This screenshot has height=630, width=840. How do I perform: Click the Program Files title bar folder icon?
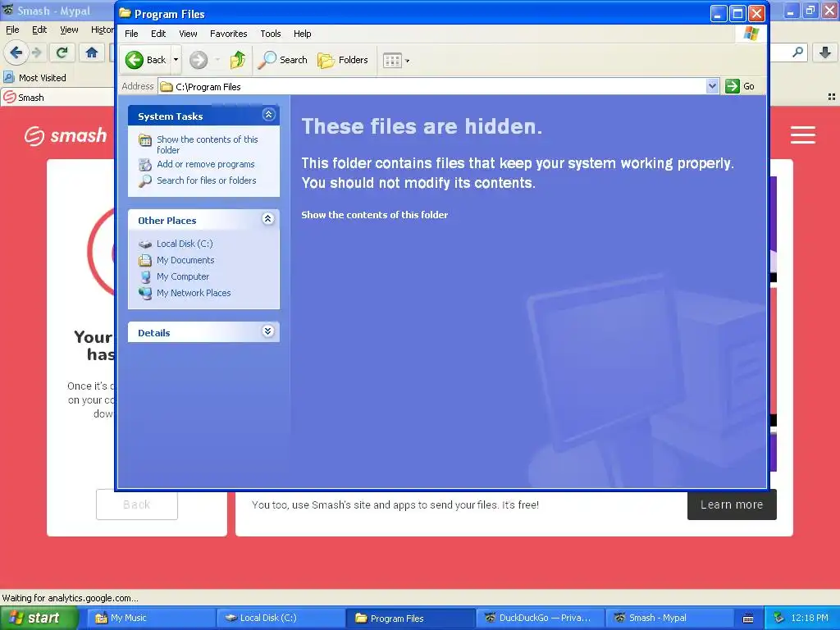click(125, 13)
